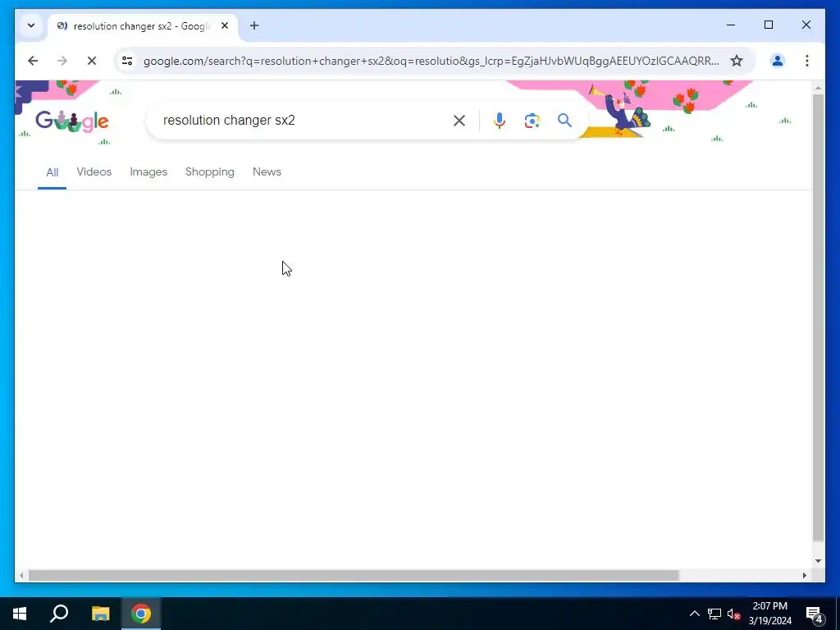Open a new tab with plus button
Screen dimensions: 840x630
click(254, 25)
